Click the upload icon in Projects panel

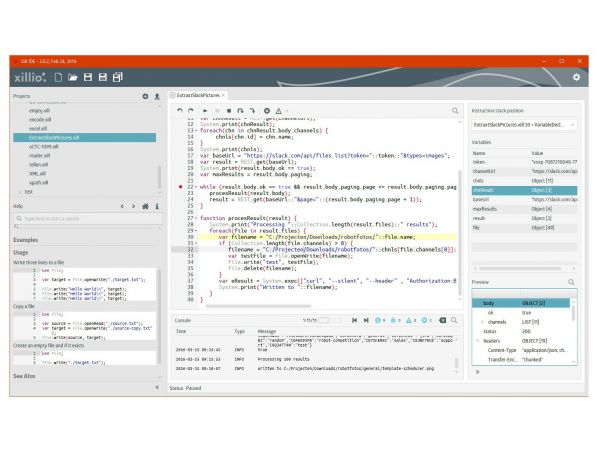click(157, 96)
